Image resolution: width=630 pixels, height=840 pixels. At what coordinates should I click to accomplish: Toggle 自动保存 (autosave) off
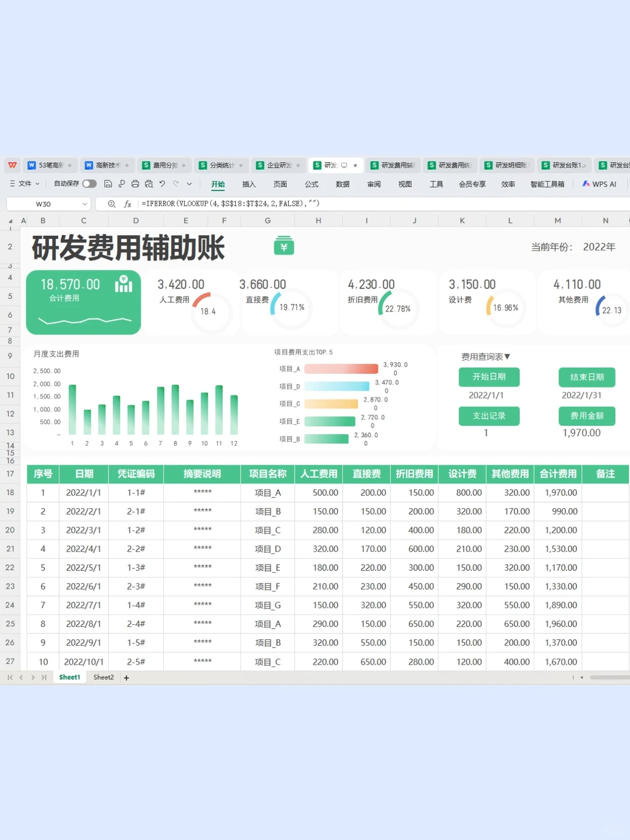tap(89, 184)
